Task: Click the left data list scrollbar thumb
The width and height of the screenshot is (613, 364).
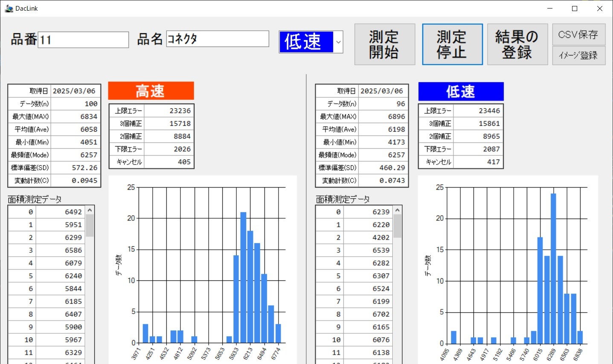Action: tap(90, 225)
